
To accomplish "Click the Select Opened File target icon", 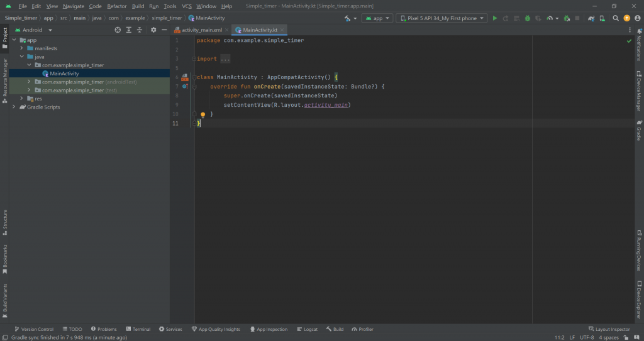I will pyautogui.click(x=118, y=30).
